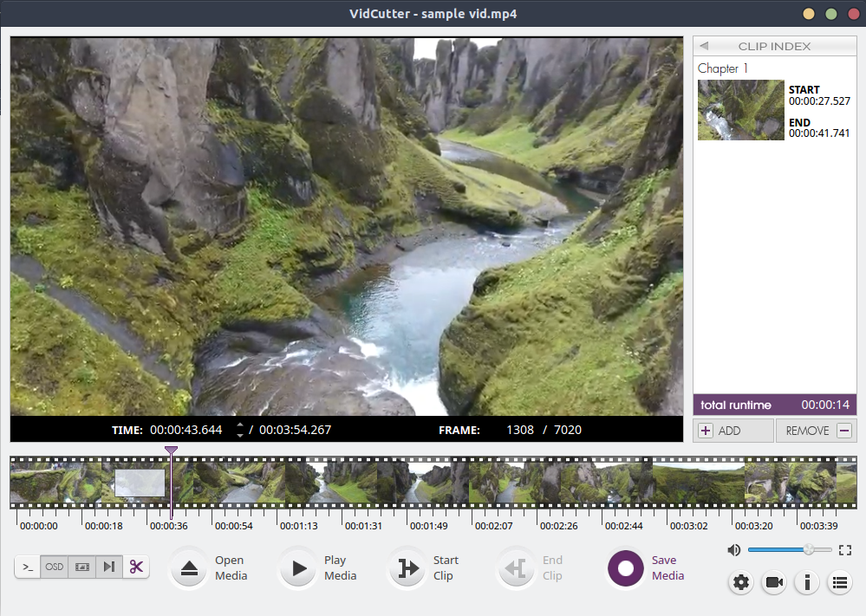Viewport: 866px width, 616px height.
Task: Enter fullscreen mode
Action: (x=845, y=549)
